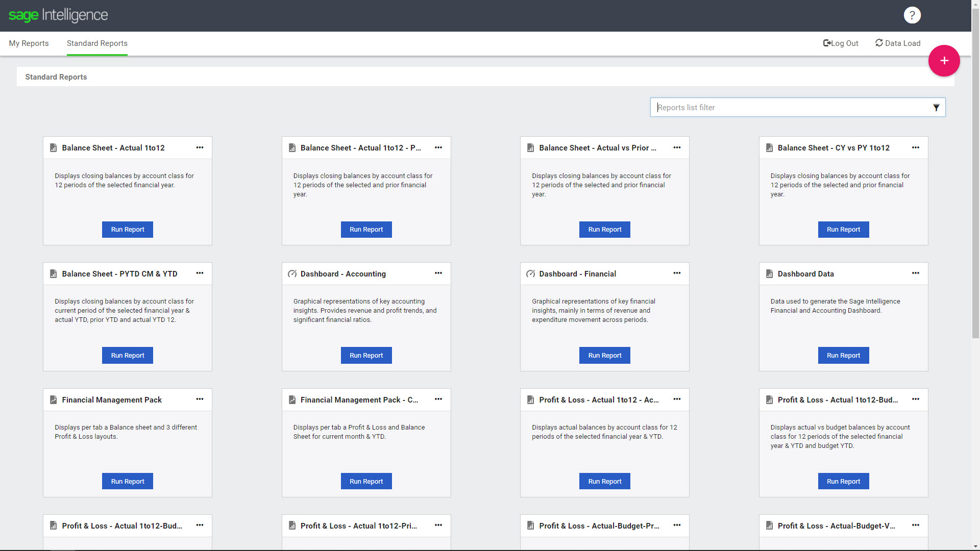Click the pink plus add button
Screen dimensions: 980x551
coord(944,61)
